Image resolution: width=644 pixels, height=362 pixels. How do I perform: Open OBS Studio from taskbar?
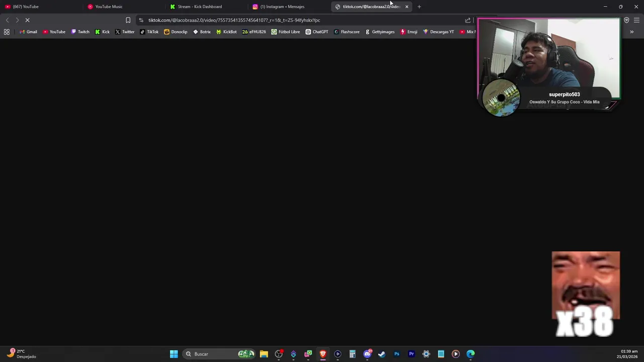click(x=279, y=354)
